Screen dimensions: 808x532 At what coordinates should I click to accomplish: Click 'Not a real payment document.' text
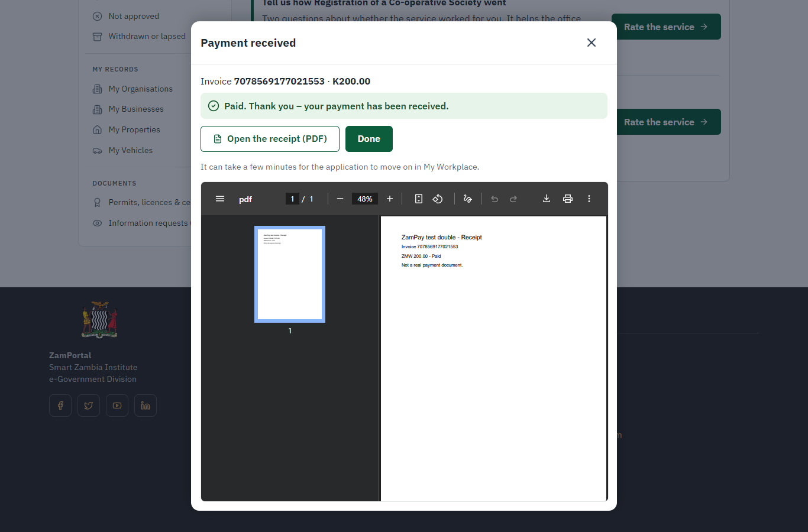432,265
